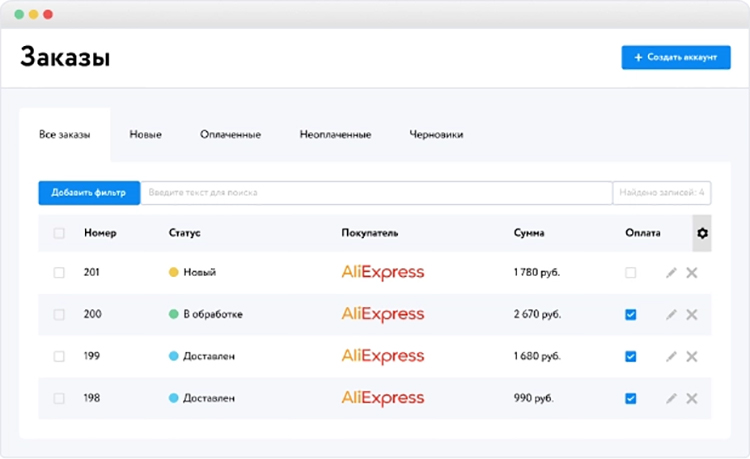Switch to the Новые tab
Screen dimensions: 750x459
pos(145,135)
